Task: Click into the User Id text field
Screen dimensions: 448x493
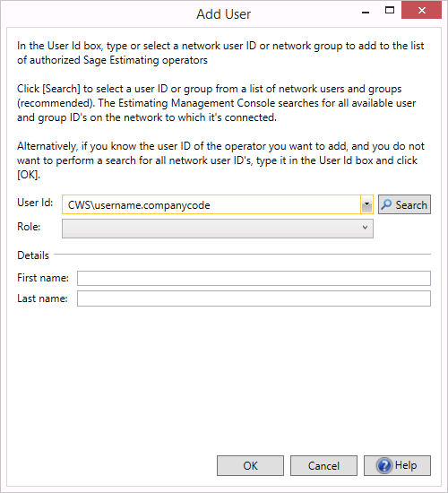Action: [x=211, y=204]
